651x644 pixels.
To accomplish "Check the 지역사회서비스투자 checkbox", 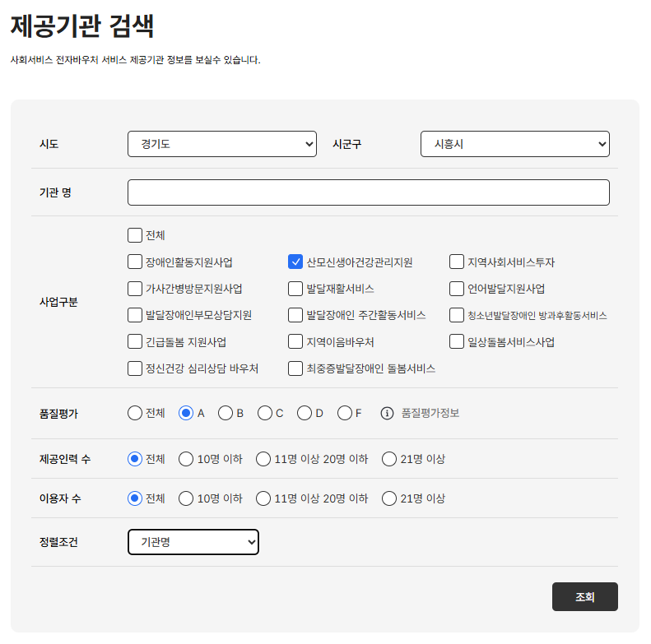I will click(457, 262).
